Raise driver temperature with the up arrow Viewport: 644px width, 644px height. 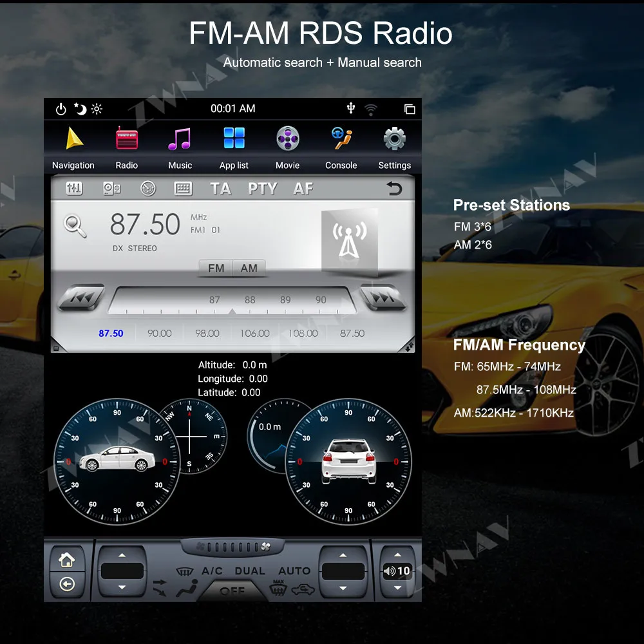122,555
